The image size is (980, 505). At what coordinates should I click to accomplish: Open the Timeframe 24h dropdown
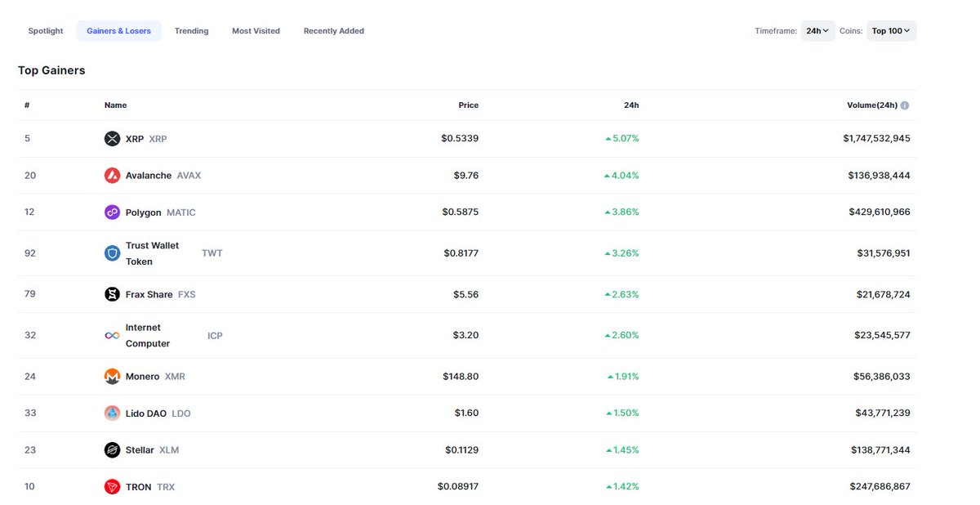pos(817,31)
